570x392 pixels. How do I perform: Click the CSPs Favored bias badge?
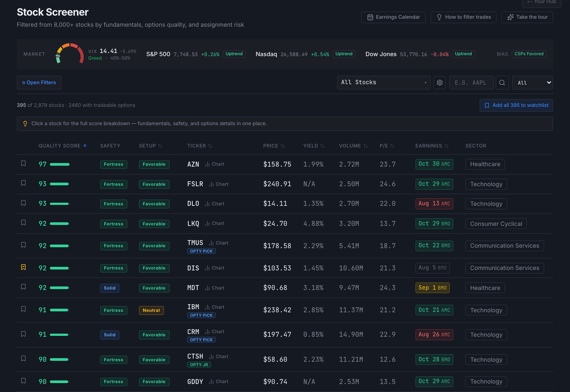coord(529,54)
